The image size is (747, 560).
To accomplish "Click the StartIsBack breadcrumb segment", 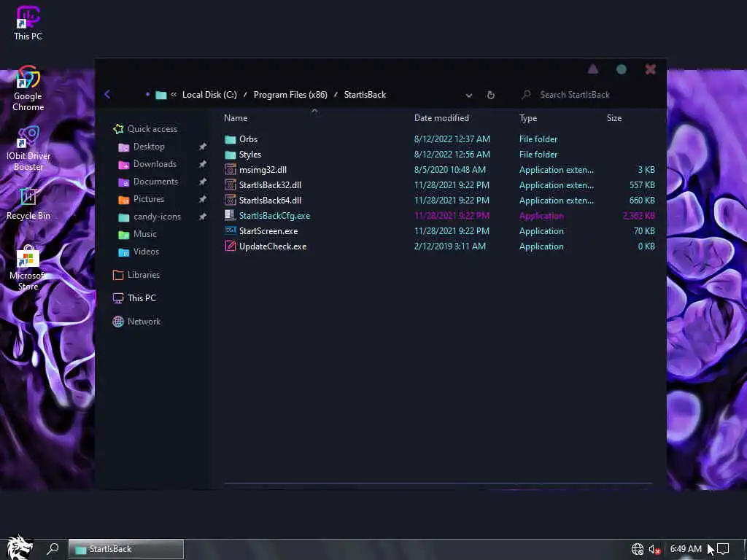I will (x=365, y=95).
